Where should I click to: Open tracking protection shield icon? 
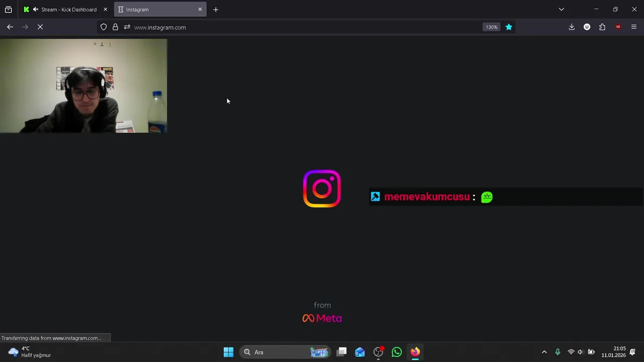coord(104,27)
